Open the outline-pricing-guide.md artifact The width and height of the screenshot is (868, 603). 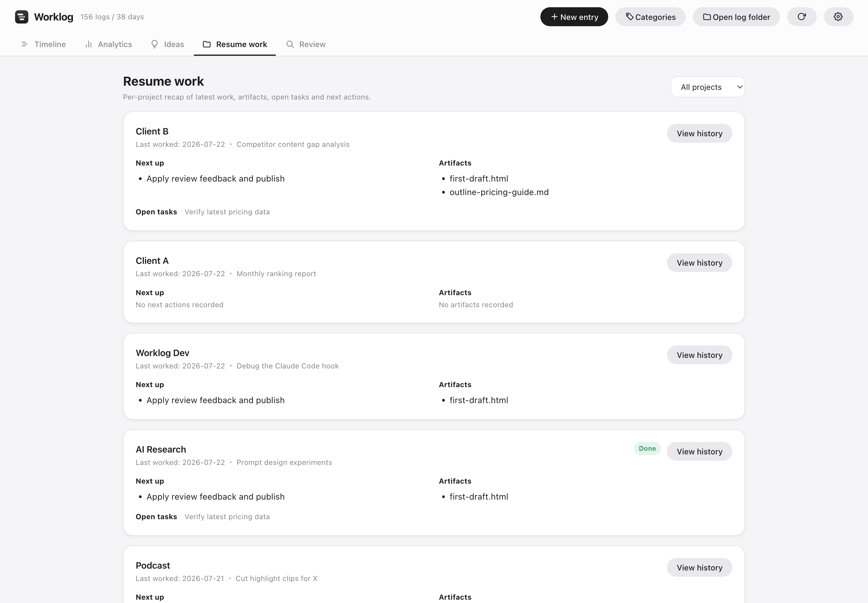(499, 192)
